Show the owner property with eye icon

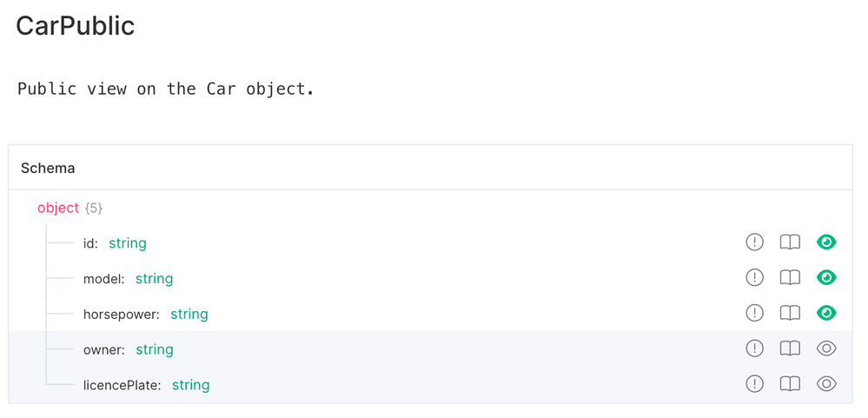pos(826,348)
